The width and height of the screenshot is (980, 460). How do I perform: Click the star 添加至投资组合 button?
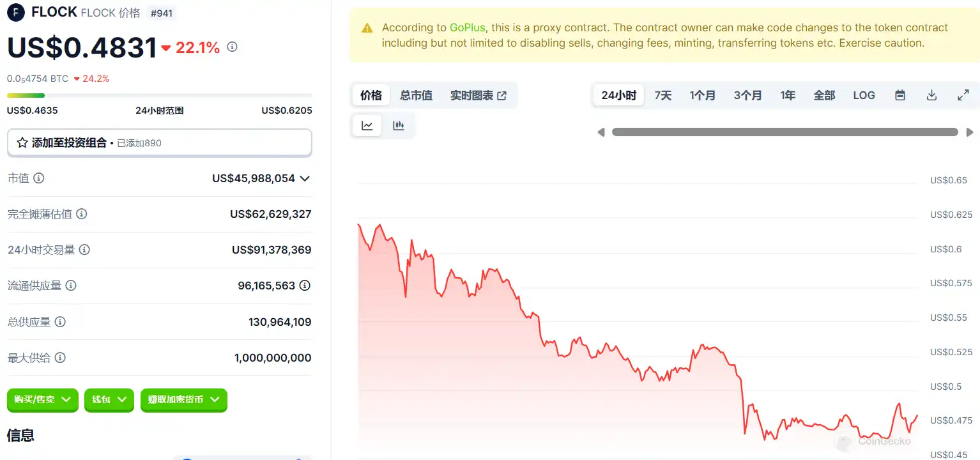[159, 143]
